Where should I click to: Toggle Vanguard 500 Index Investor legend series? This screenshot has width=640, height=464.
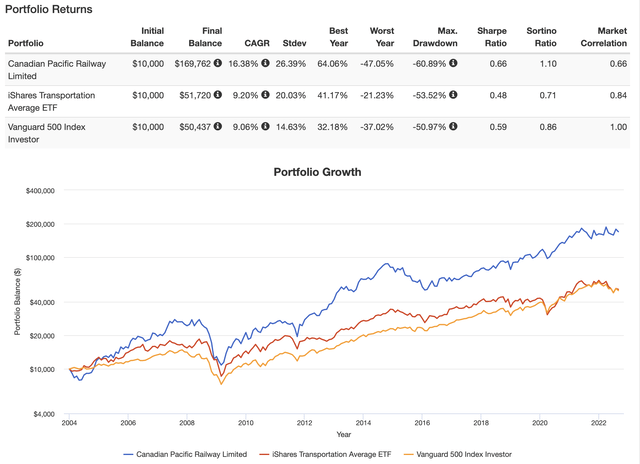pyautogui.click(x=460, y=454)
